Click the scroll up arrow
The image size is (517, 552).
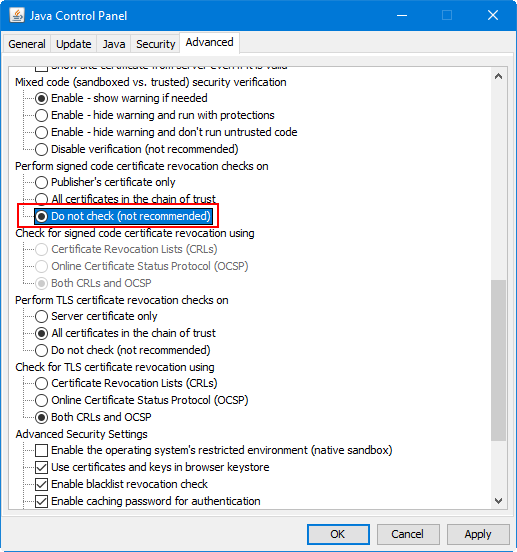pos(498,76)
